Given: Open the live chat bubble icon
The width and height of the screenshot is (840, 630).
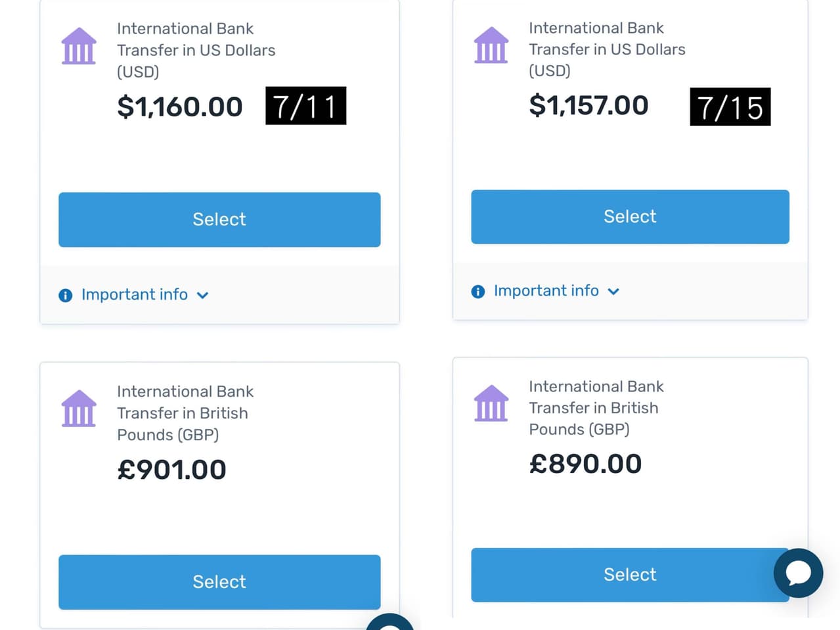Looking at the screenshot, I should (798, 574).
